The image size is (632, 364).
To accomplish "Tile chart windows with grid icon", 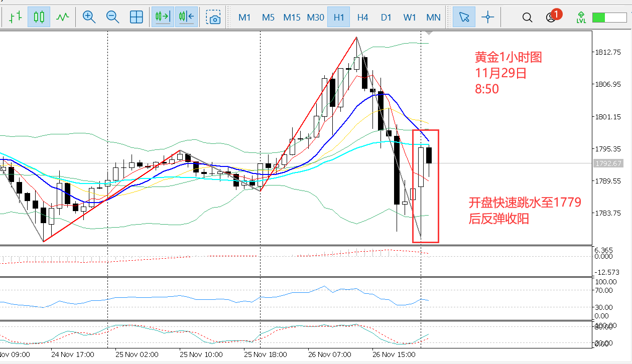I will click(x=137, y=17).
